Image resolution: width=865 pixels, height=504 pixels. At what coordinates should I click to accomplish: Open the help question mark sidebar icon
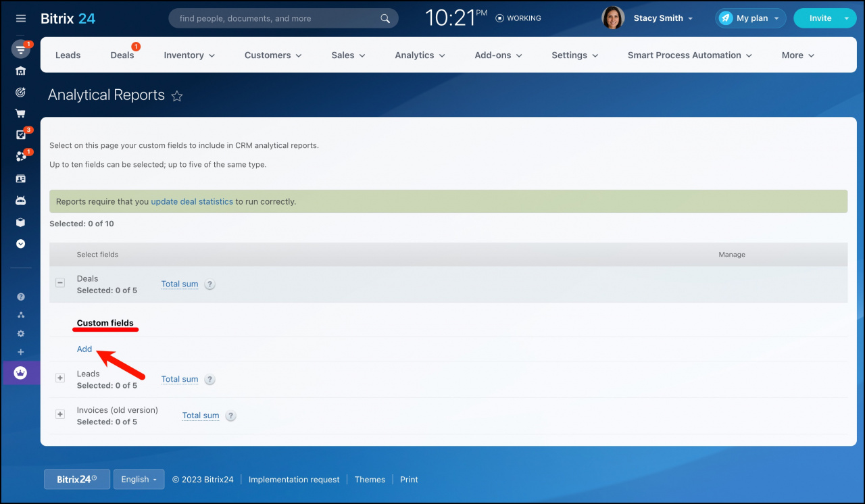pyautogui.click(x=20, y=297)
